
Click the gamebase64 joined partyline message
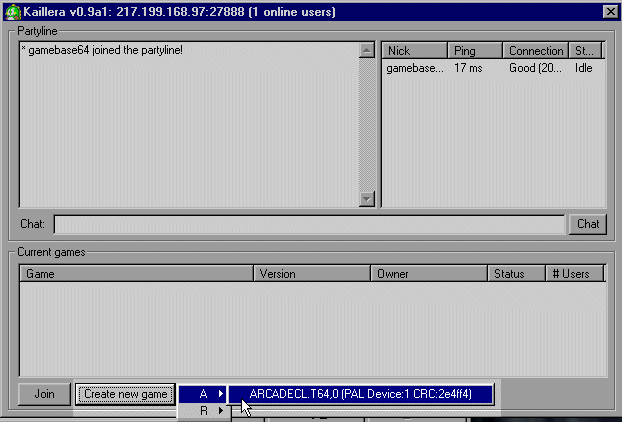pyautogui.click(x=102, y=50)
